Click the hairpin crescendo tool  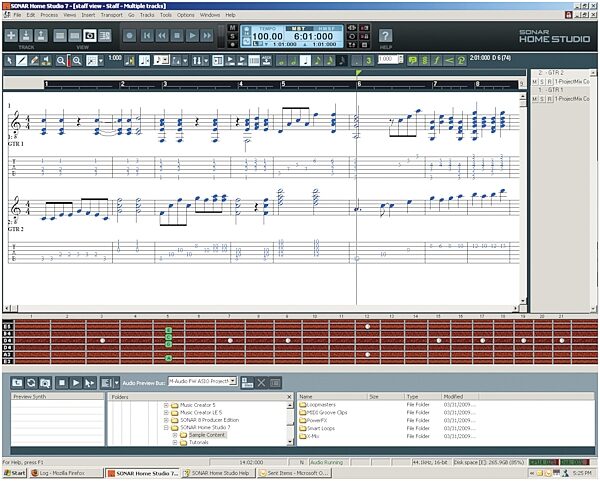pyautogui.click(x=449, y=60)
